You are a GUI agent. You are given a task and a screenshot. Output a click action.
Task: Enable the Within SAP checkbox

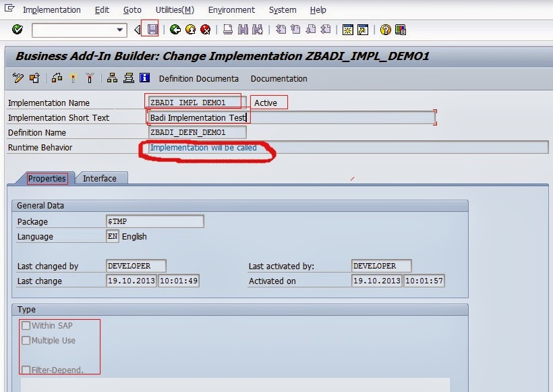(x=25, y=325)
